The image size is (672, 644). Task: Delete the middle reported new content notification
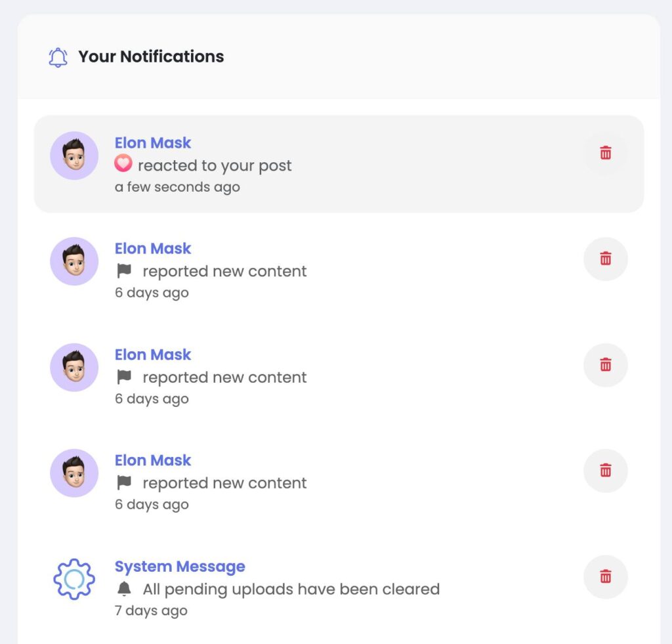point(605,365)
